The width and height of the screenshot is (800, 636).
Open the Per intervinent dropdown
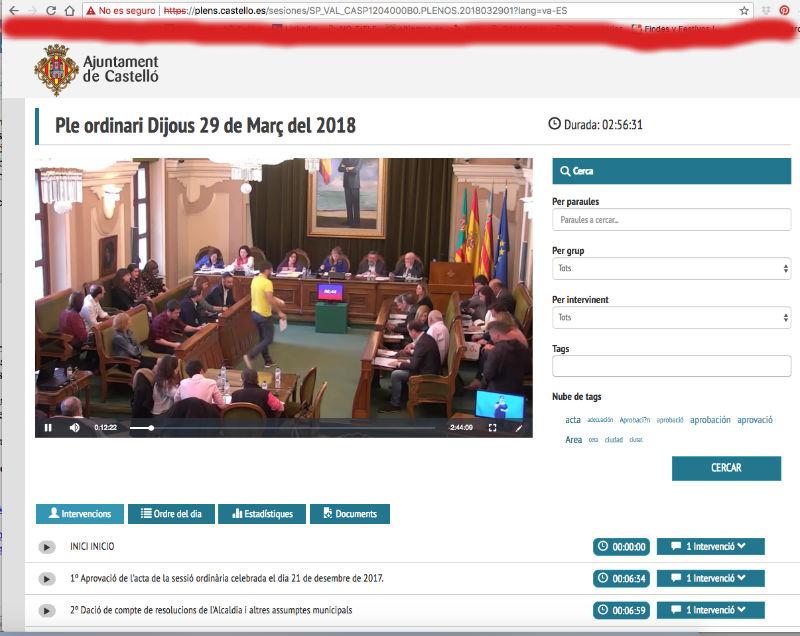(x=671, y=317)
